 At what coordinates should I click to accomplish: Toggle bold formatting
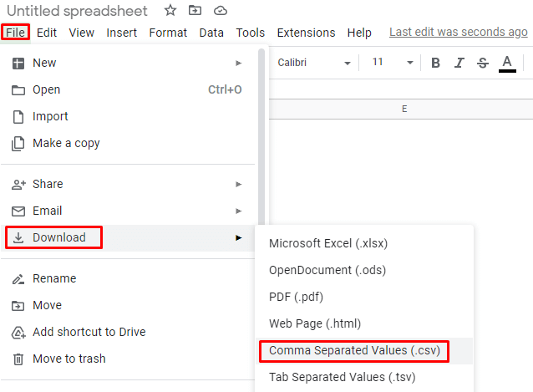[435, 63]
